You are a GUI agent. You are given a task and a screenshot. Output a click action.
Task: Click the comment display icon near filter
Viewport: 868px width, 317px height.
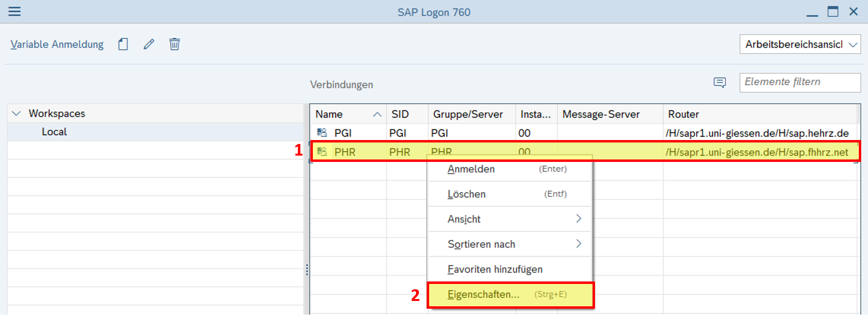pos(720,83)
